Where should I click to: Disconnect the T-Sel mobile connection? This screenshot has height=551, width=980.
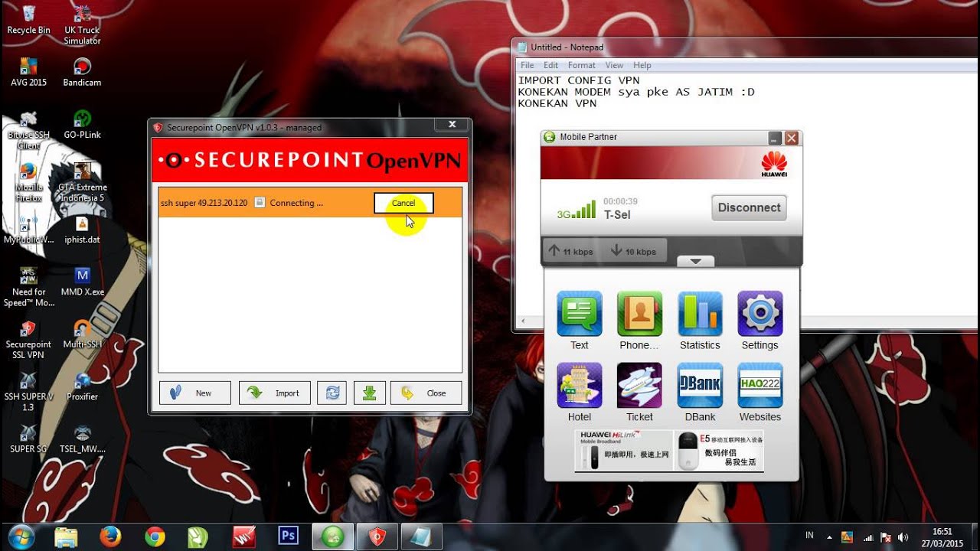[x=749, y=207]
